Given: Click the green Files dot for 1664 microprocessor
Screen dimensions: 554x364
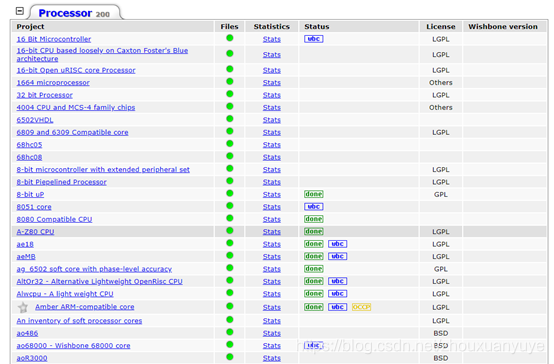Looking at the screenshot, I should click(230, 81).
